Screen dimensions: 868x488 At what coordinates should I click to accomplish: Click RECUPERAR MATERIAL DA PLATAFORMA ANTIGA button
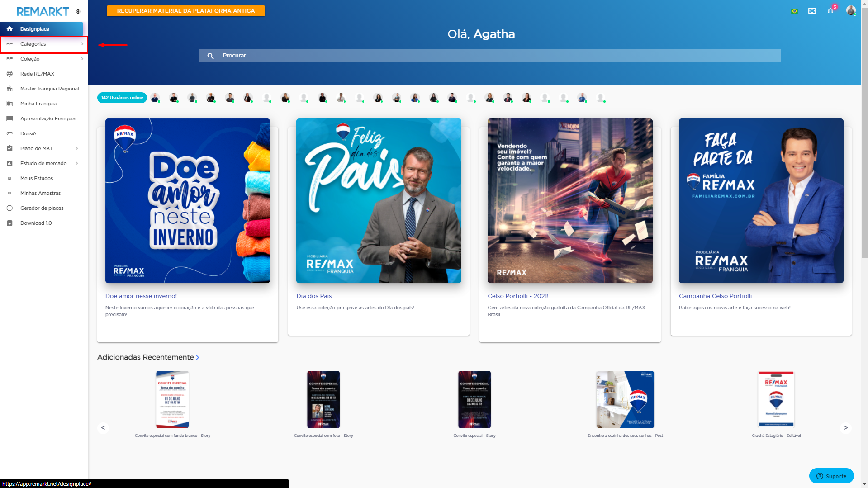click(185, 10)
